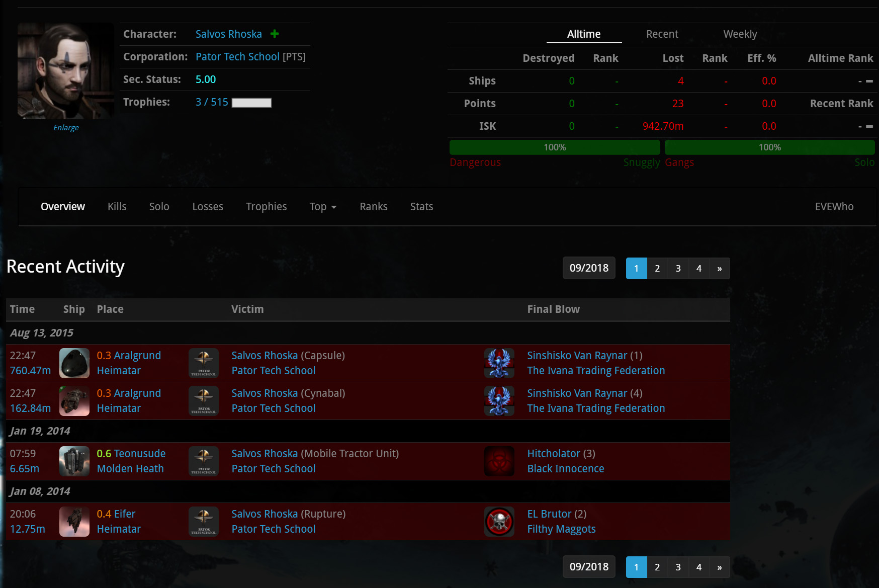Go to page 2 in top pagination
The width and height of the screenshot is (879, 588).
tap(657, 268)
